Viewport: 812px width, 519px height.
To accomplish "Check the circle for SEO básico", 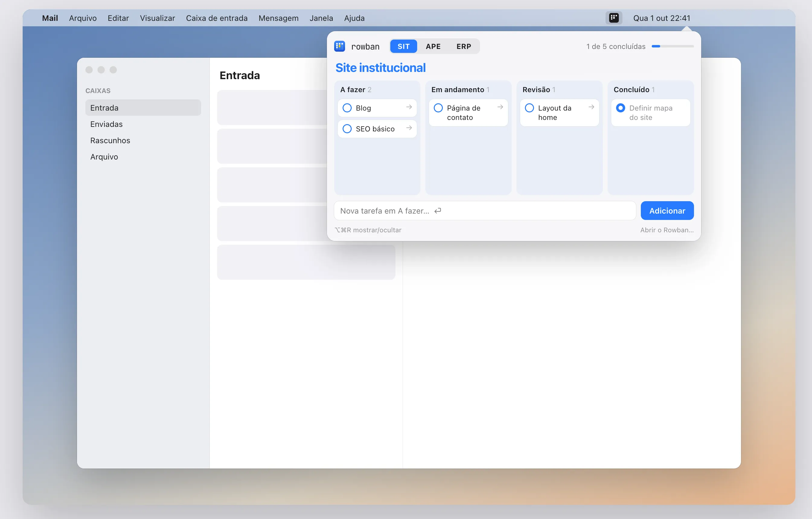I will [347, 129].
